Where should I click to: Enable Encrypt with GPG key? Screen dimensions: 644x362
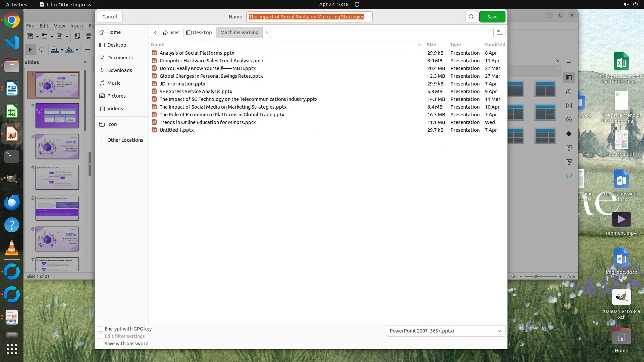[101, 329]
